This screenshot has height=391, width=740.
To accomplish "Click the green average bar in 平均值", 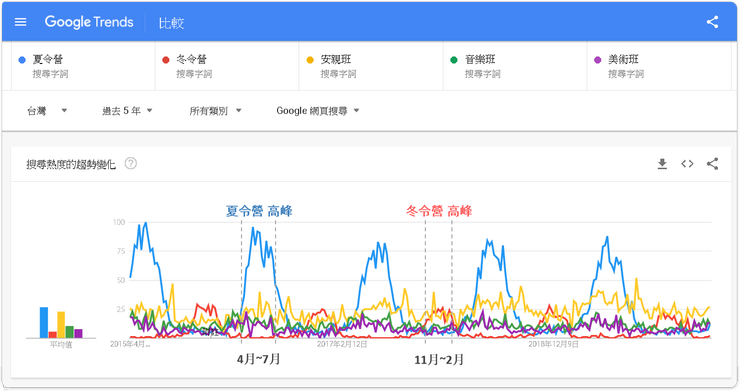I will point(70,332).
